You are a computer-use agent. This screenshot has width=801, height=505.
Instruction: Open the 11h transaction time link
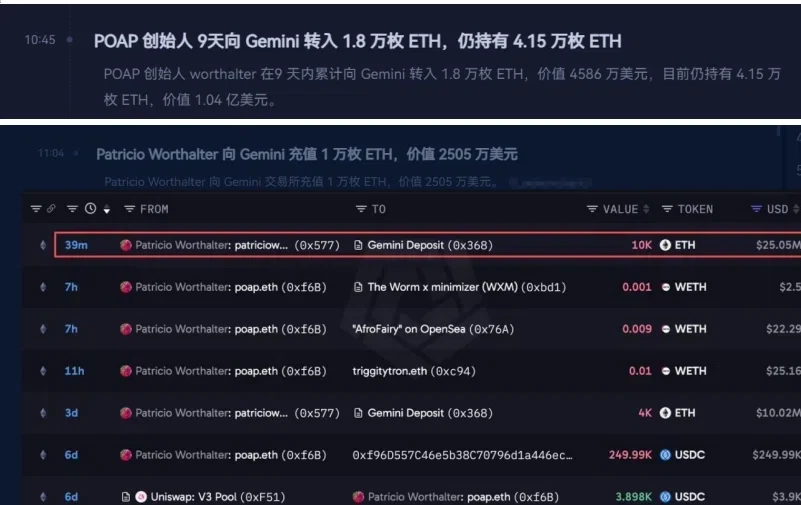pyautogui.click(x=74, y=371)
